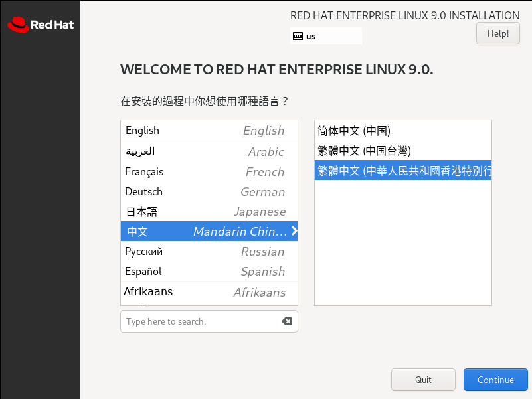The image size is (532, 399).
Task: Open installer help via Help! button
Action: (497, 33)
